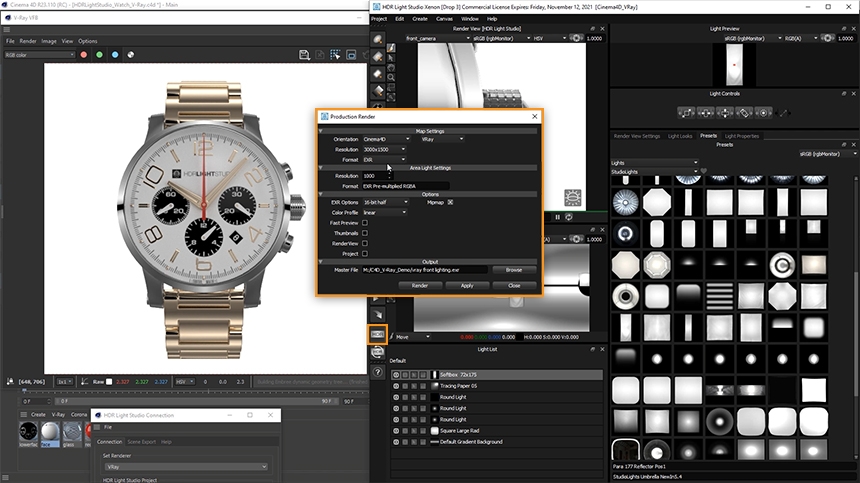The image size is (860, 483).
Task: Hide the Default Gradient Background layer
Action: coord(396,442)
